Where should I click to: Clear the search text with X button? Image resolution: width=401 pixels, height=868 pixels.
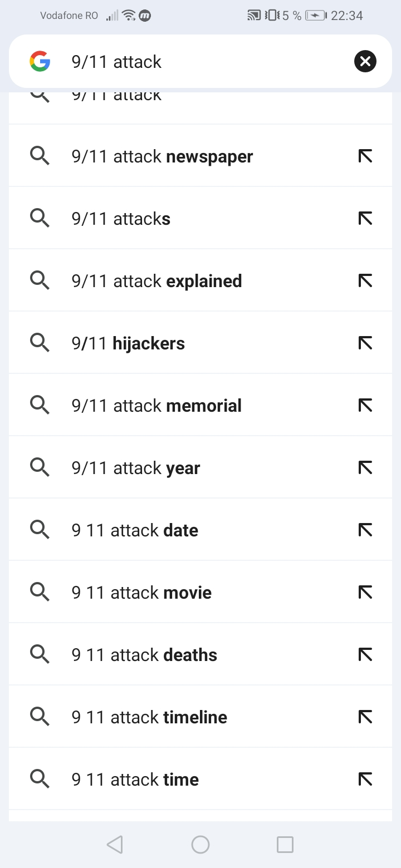365,61
